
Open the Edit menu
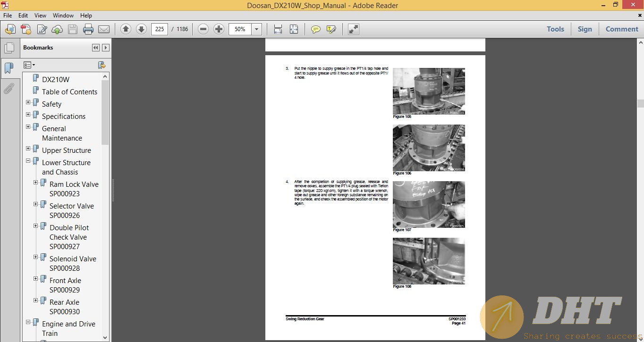tap(23, 16)
